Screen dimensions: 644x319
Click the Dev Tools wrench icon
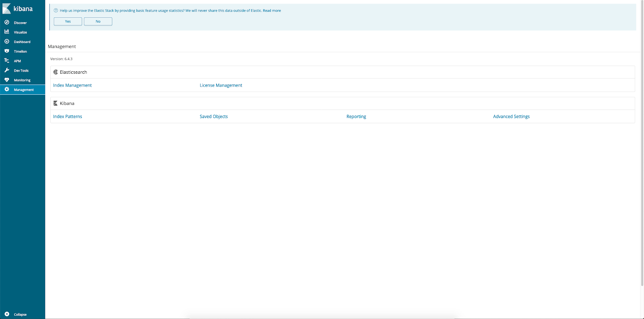point(7,70)
